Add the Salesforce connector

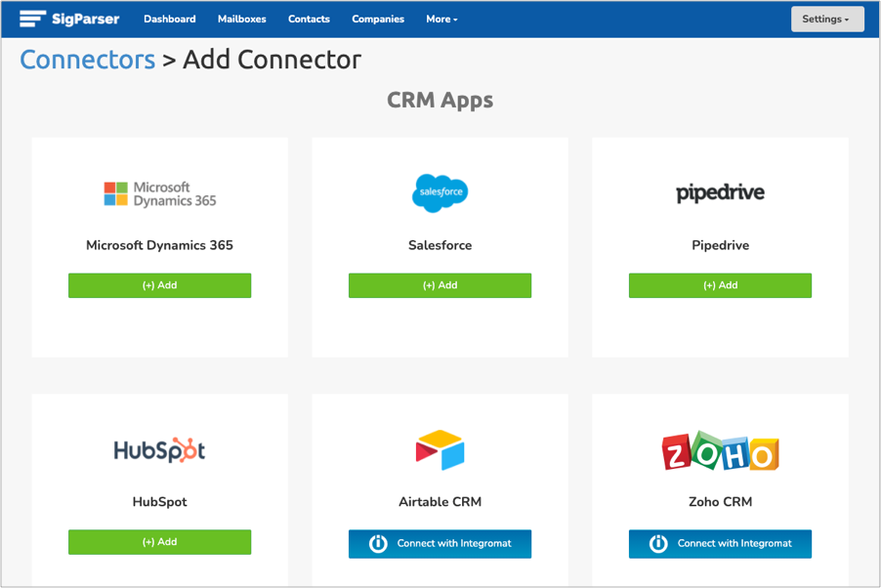point(440,285)
